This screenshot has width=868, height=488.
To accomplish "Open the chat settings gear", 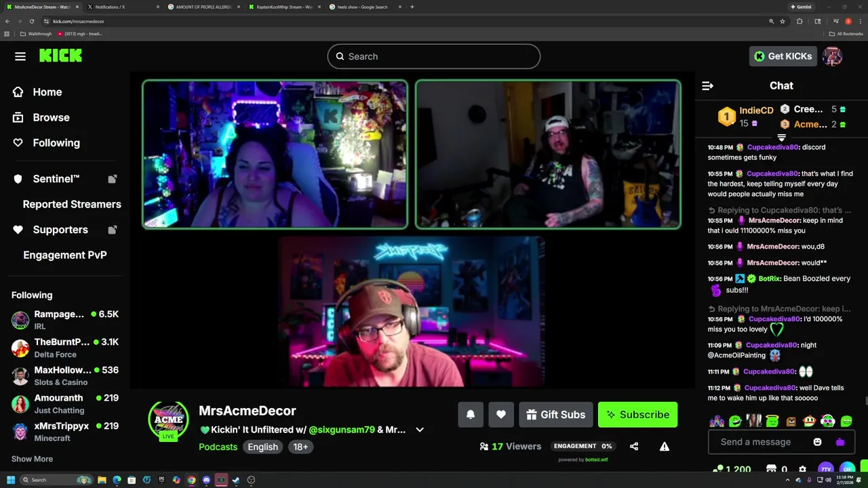I will coord(802,469).
